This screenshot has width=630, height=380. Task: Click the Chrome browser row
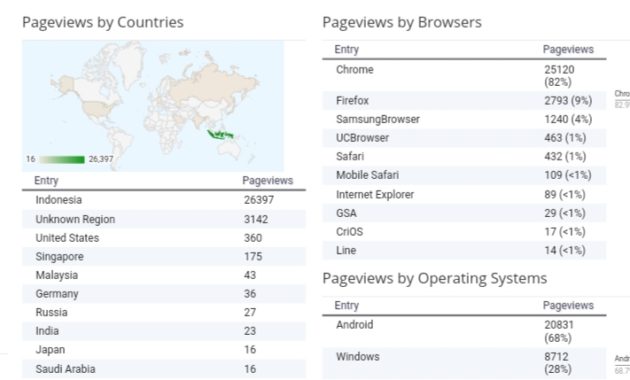pos(464,76)
